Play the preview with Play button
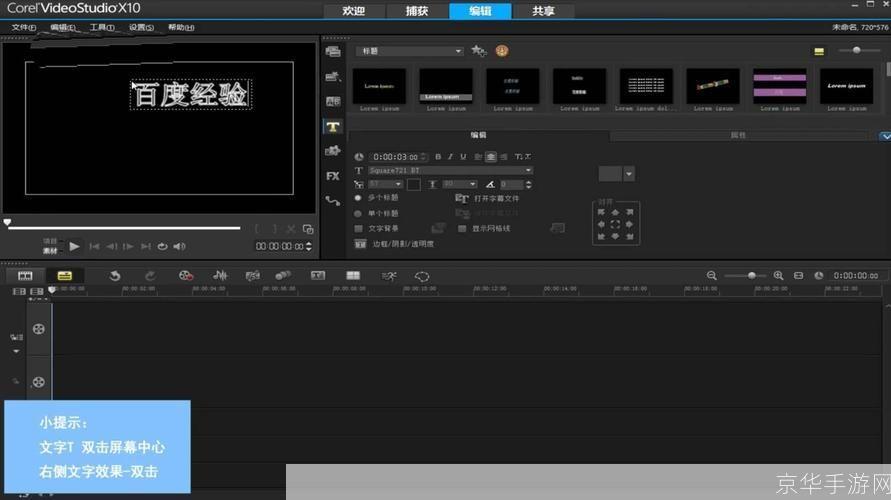This screenshot has width=891, height=500. [74, 246]
